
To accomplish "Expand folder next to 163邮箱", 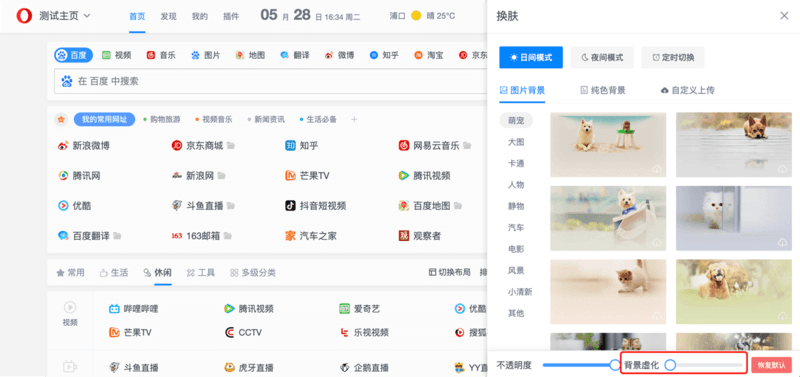I will click(x=228, y=236).
